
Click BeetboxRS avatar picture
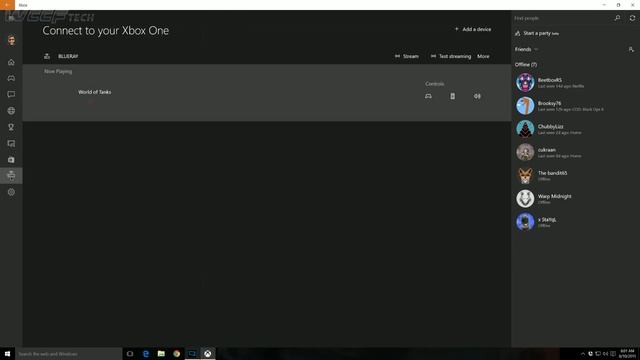coord(525,82)
